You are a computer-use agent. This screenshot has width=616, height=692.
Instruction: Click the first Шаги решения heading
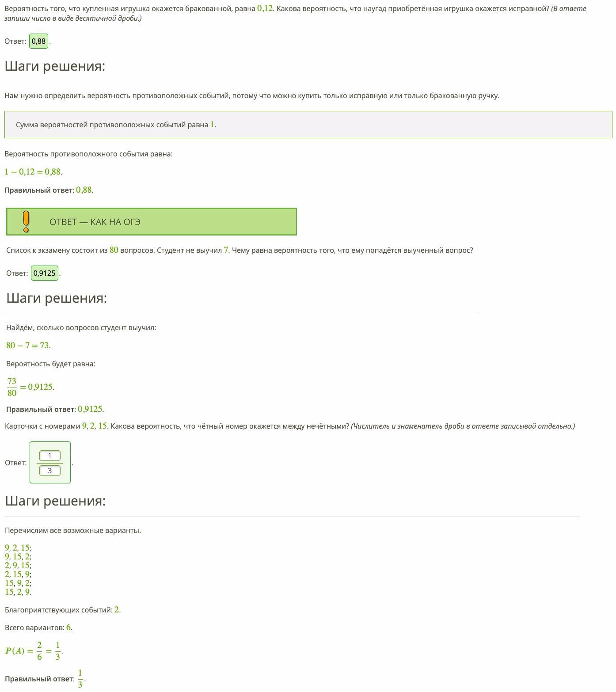pos(55,66)
